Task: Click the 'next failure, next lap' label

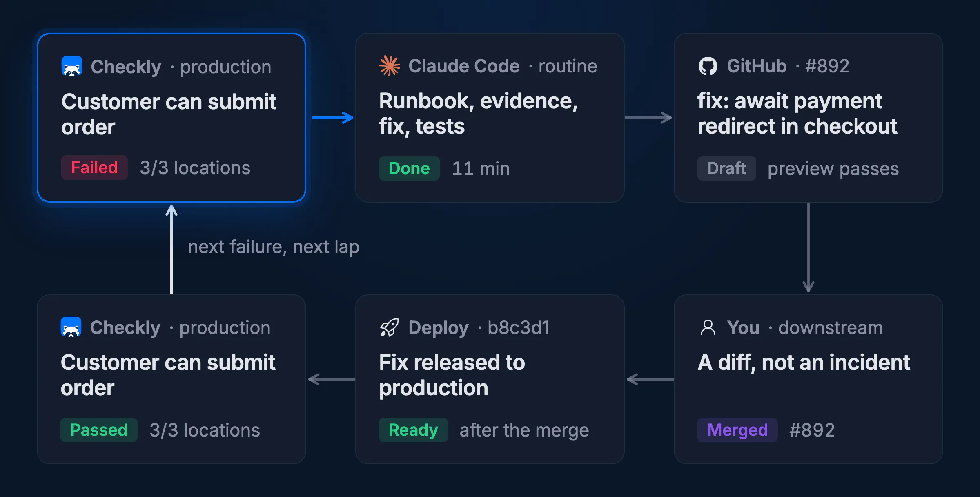Action: [x=274, y=247]
